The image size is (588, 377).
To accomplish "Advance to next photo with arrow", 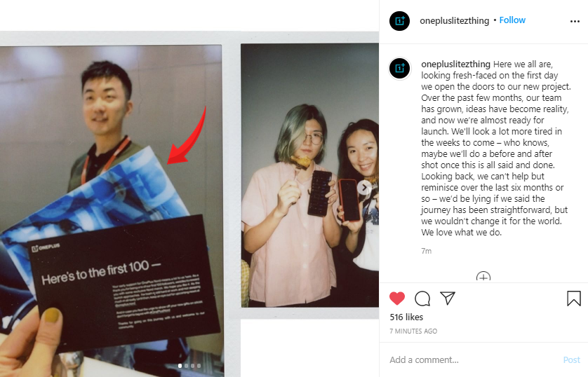I will point(363,188).
